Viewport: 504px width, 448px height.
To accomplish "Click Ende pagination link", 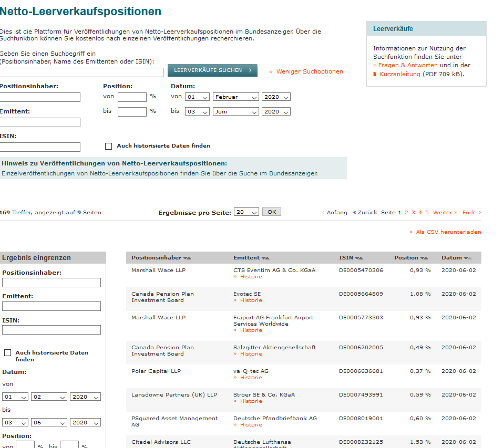I will coord(471,213).
